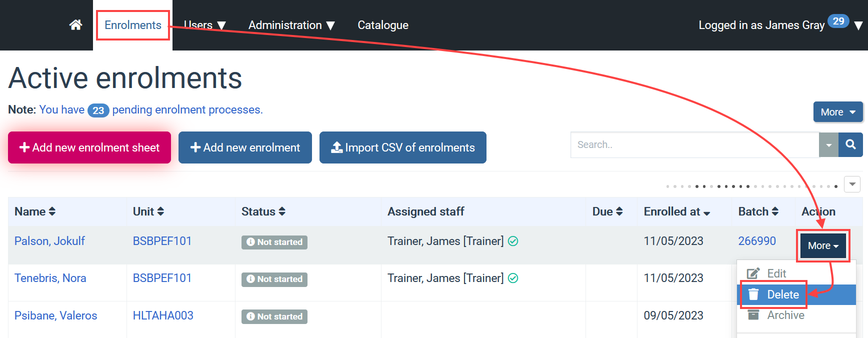Go to the home page icon
Viewport: 868px width, 338px height.
(75, 25)
